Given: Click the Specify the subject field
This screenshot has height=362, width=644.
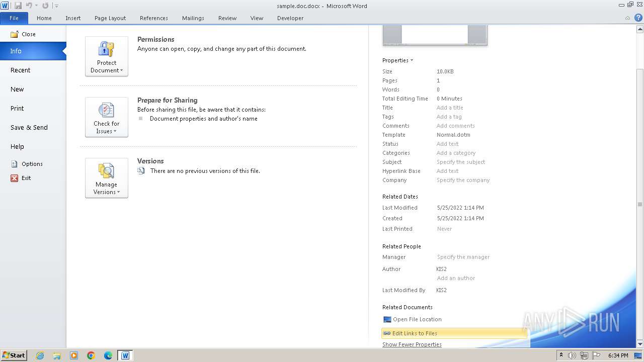Looking at the screenshot, I should [x=461, y=162].
